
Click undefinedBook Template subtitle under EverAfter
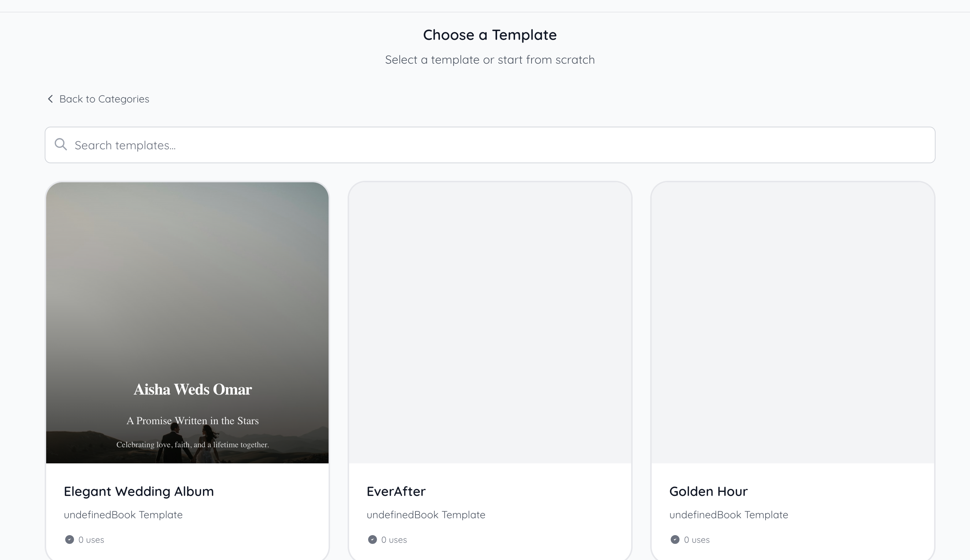click(x=426, y=515)
